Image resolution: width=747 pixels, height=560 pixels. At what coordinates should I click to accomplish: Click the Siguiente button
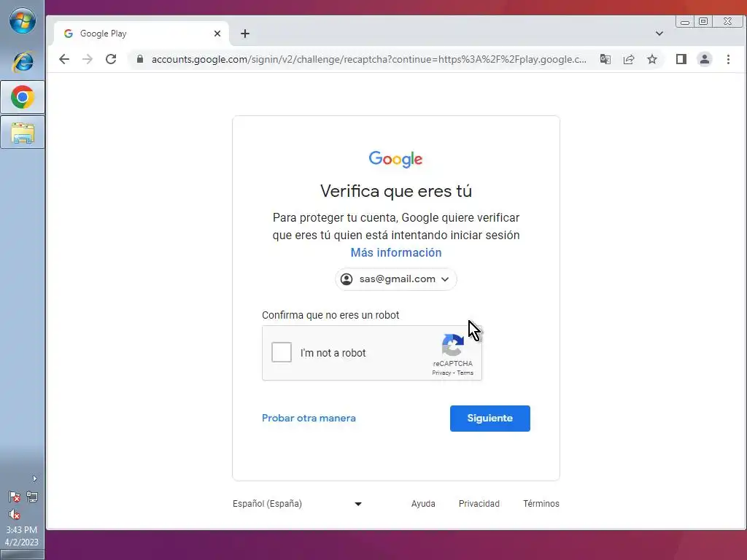pos(489,418)
